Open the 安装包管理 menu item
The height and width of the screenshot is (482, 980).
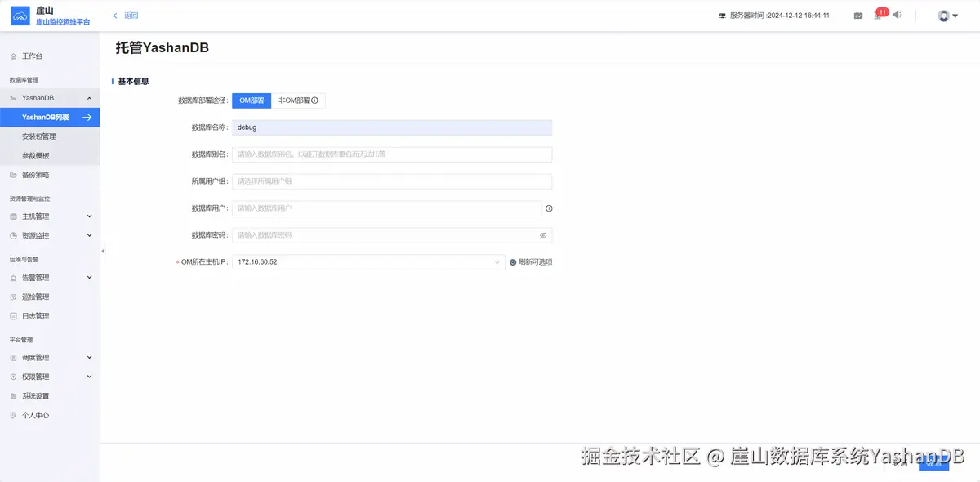tap(50, 136)
